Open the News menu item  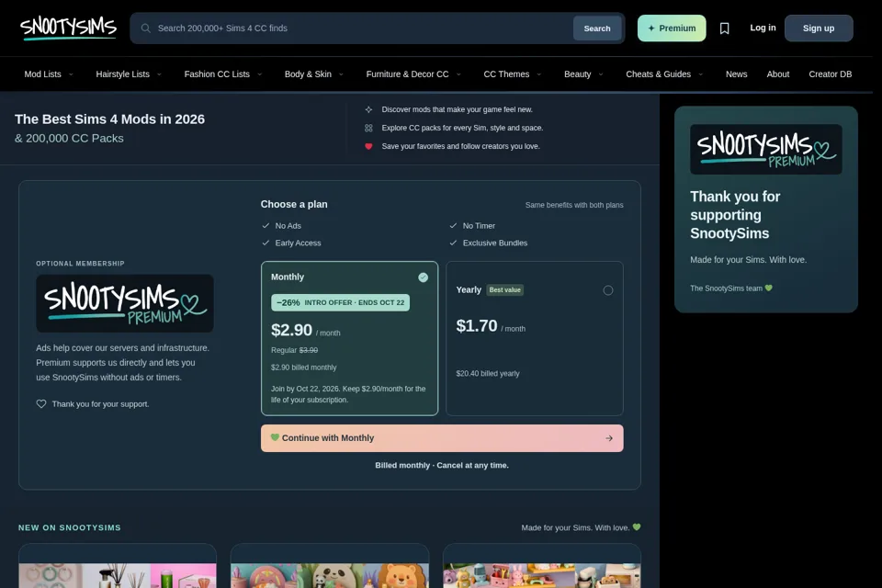736,74
